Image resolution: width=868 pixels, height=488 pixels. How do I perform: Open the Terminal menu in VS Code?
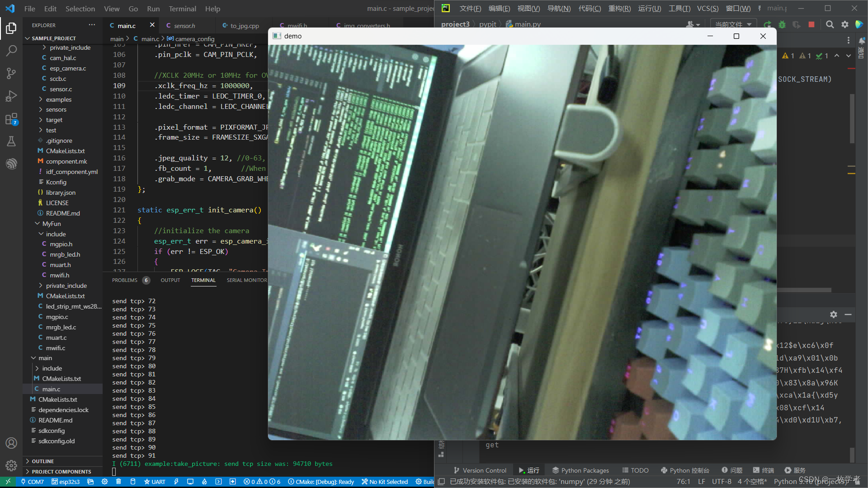pyautogui.click(x=182, y=9)
